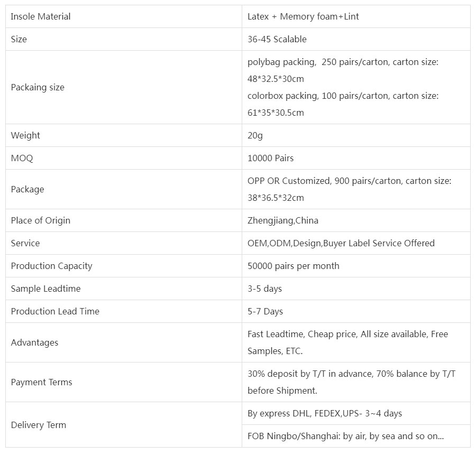Click the 36-45 Scalable size value

point(277,39)
